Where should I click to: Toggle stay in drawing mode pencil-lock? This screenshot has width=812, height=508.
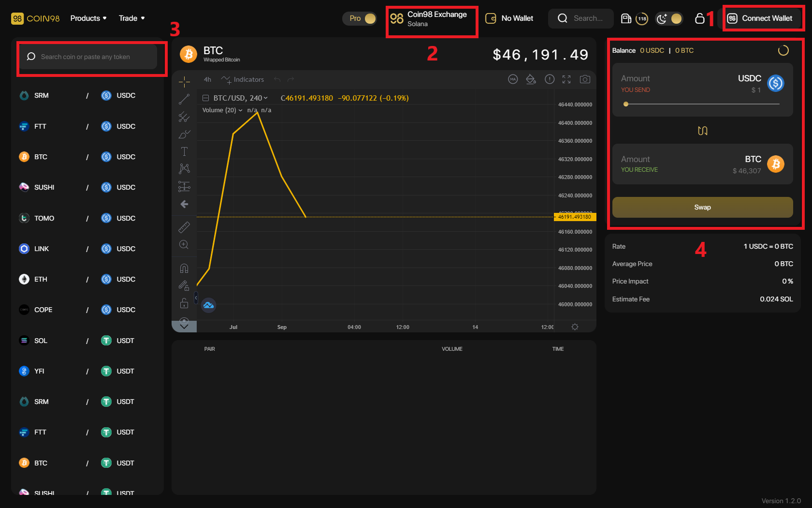[x=184, y=285]
